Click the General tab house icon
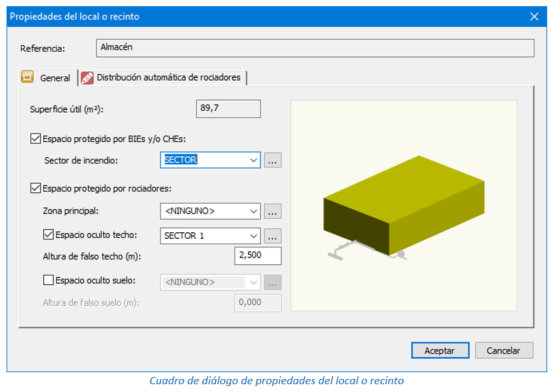 [27, 77]
